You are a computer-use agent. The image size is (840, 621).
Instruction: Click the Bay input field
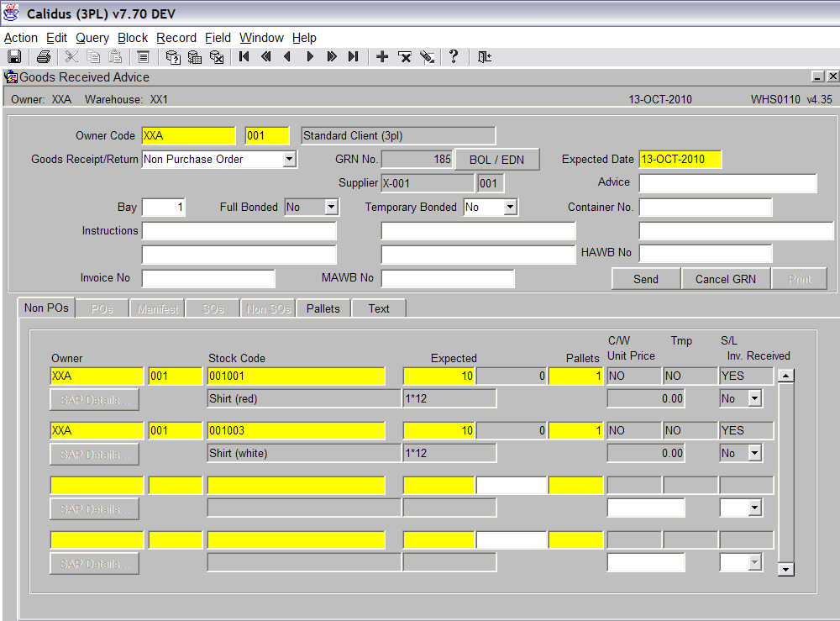point(164,208)
